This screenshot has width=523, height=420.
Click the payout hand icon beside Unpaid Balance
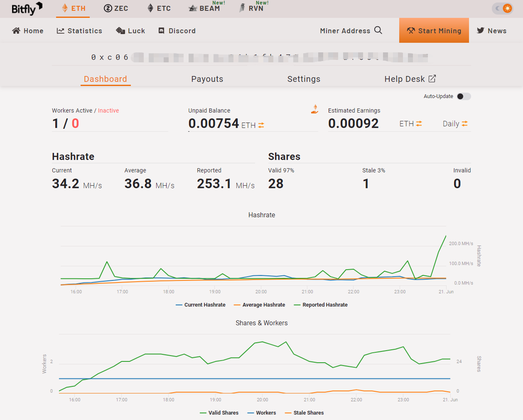coord(315,109)
